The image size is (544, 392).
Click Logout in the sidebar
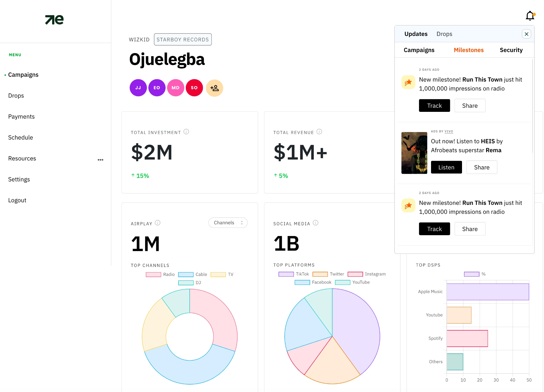(17, 200)
